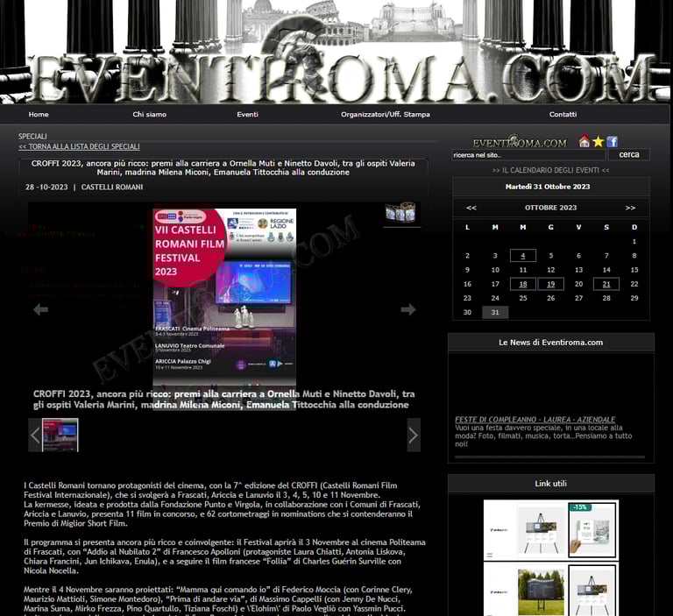
Task: Open the Chi siamo page
Action: pyautogui.click(x=149, y=114)
